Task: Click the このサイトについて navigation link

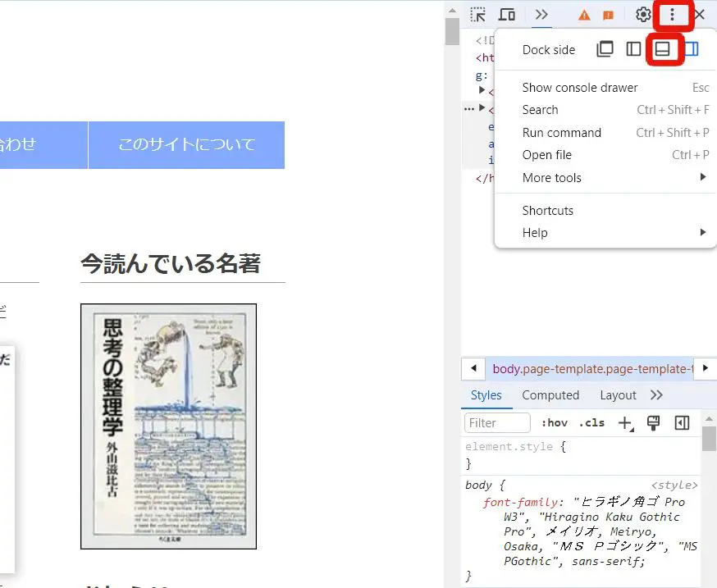Action: [186, 145]
